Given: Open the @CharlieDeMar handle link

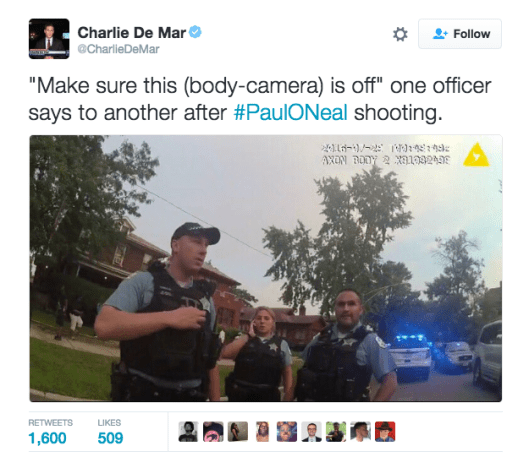Looking at the screenshot, I should coord(118,49).
